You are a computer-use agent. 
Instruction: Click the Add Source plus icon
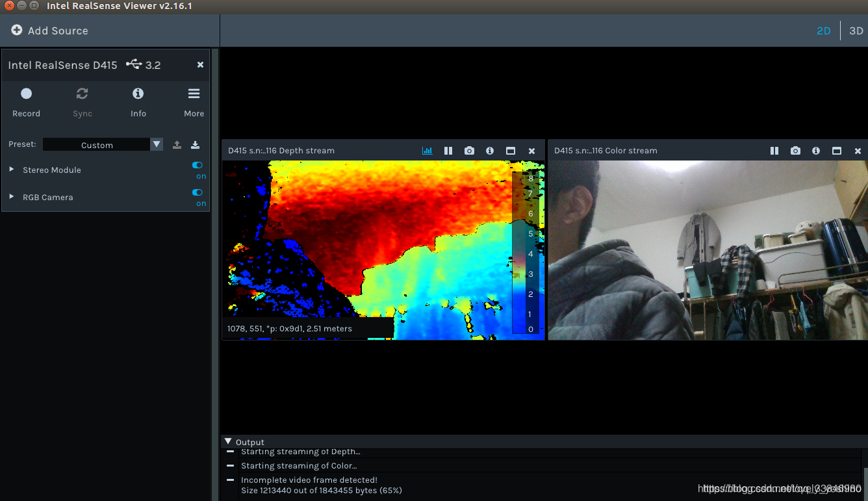click(17, 31)
